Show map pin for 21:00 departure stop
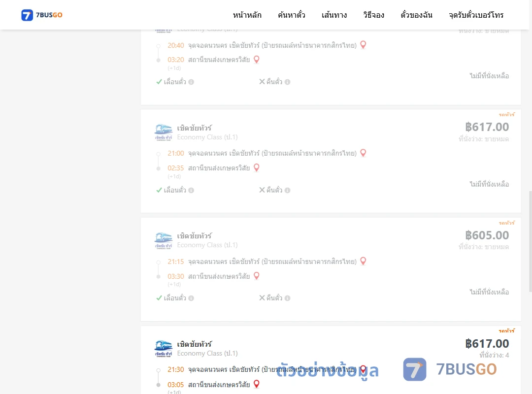Image resolution: width=532 pixels, height=394 pixels. click(363, 153)
